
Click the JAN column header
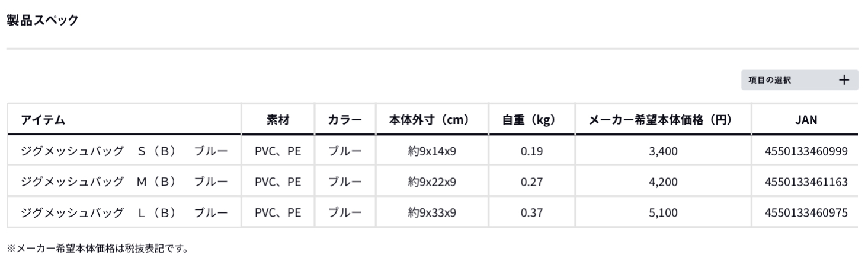806,120
